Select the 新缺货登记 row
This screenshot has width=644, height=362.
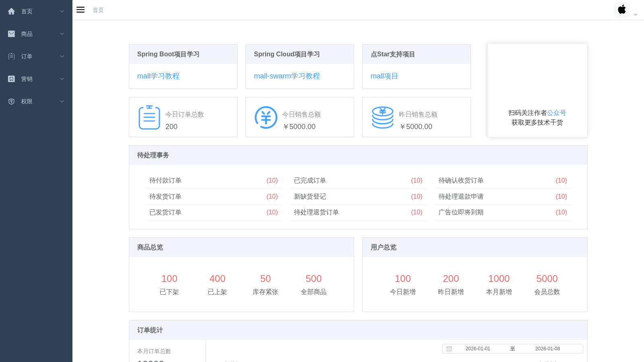pyautogui.click(x=358, y=197)
